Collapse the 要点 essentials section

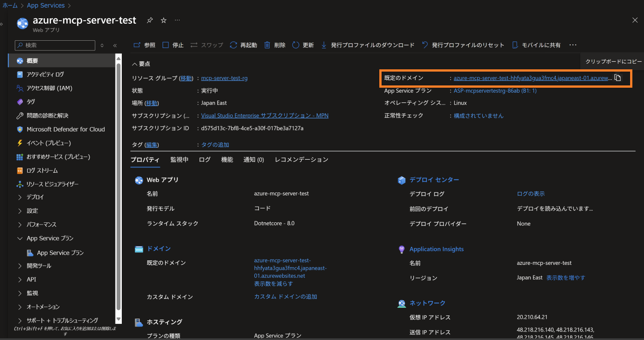[x=141, y=64]
